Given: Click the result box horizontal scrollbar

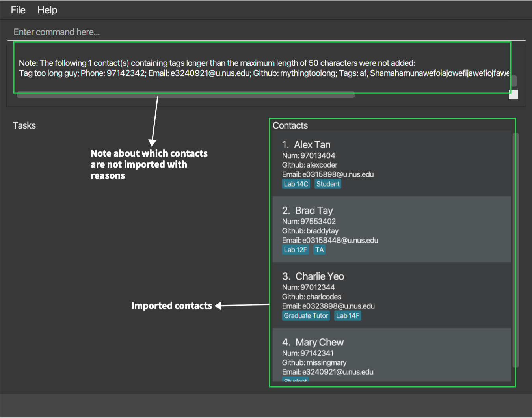Looking at the screenshot, I should click(x=186, y=95).
